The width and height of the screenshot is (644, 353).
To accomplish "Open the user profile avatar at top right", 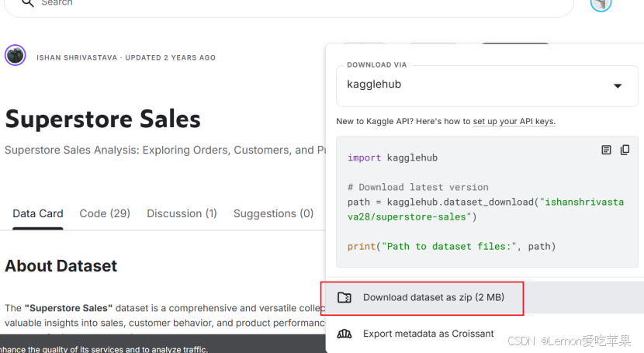I will coord(601,4).
